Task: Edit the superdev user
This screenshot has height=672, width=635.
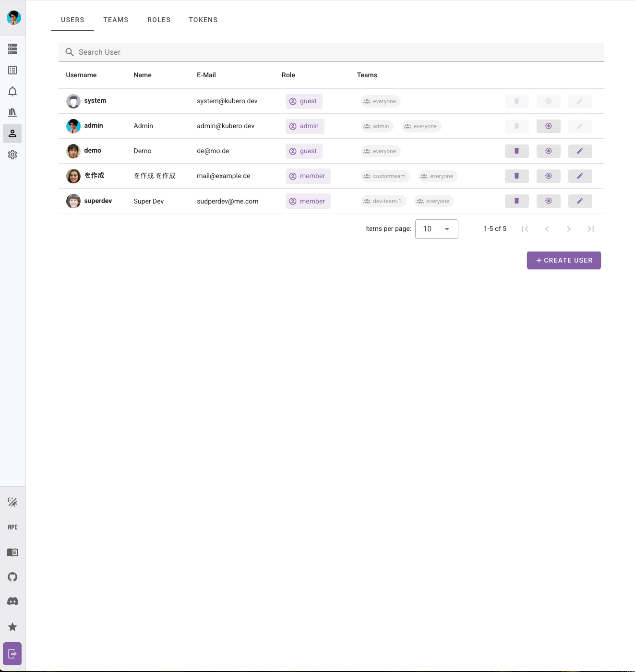Action: click(x=580, y=201)
